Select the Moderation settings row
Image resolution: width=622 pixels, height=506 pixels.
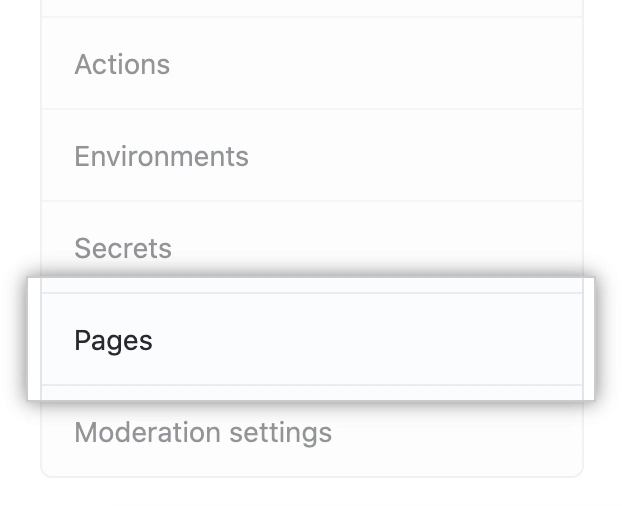click(x=203, y=432)
